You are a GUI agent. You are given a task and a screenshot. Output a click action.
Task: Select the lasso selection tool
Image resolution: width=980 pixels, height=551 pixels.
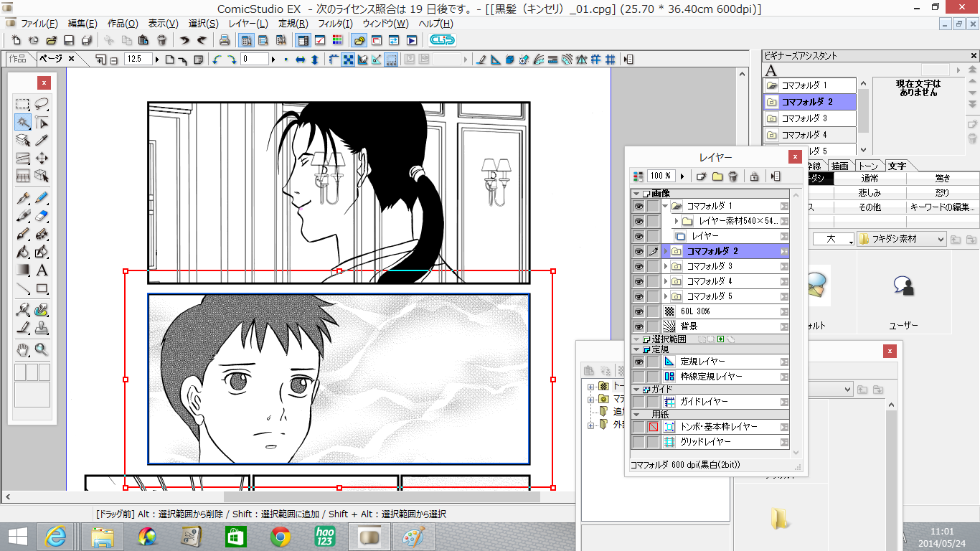pyautogui.click(x=42, y=103)
